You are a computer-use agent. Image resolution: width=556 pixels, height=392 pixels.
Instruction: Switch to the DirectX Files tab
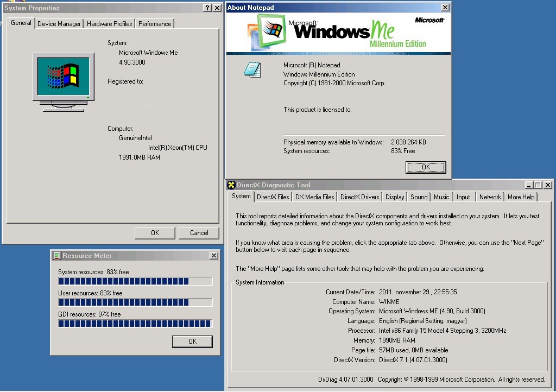tap(273, 197)
